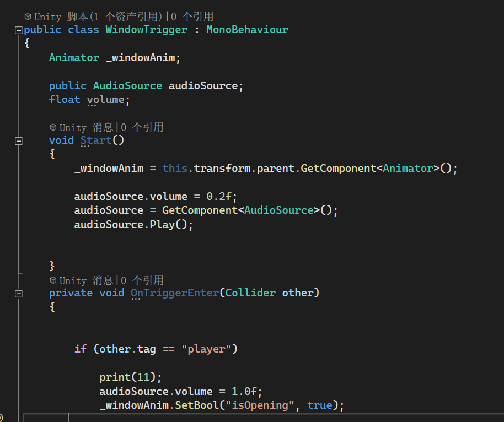Click the 0.2f volume value

tap(218, 196)
